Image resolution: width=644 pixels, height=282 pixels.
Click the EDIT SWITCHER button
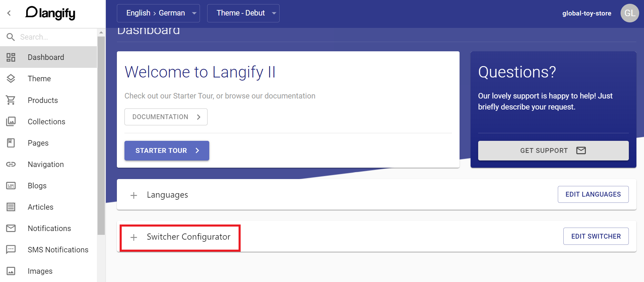(596, 236)
